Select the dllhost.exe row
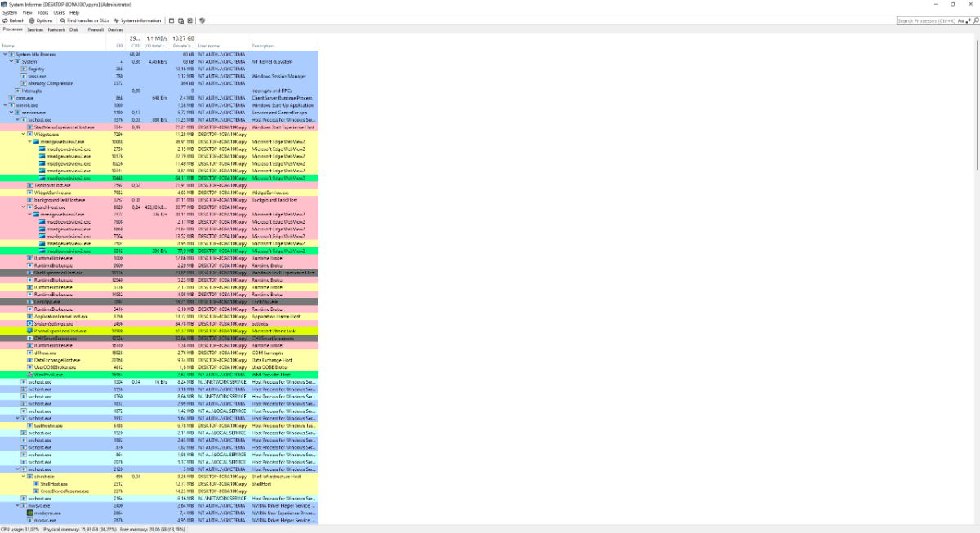 [159, 353]
